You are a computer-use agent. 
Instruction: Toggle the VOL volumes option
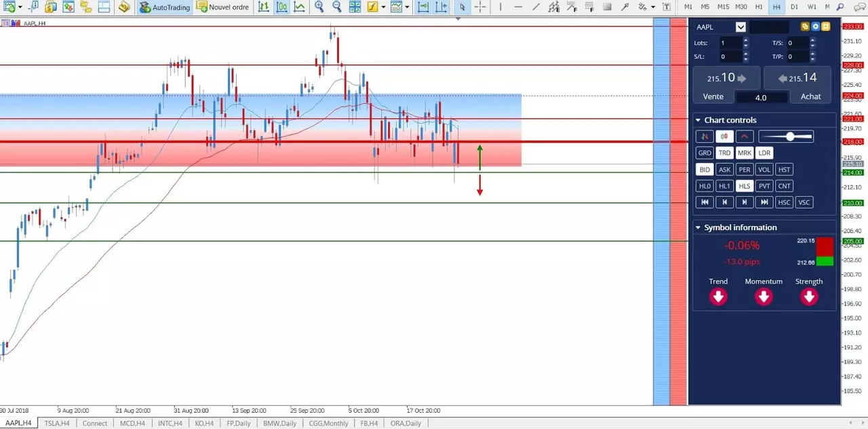[764, 169]
